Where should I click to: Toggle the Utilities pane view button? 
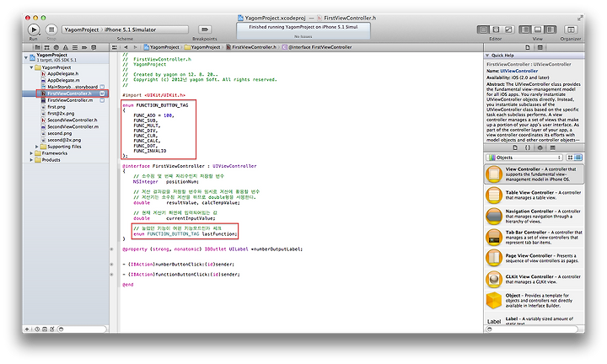point(550,29)
